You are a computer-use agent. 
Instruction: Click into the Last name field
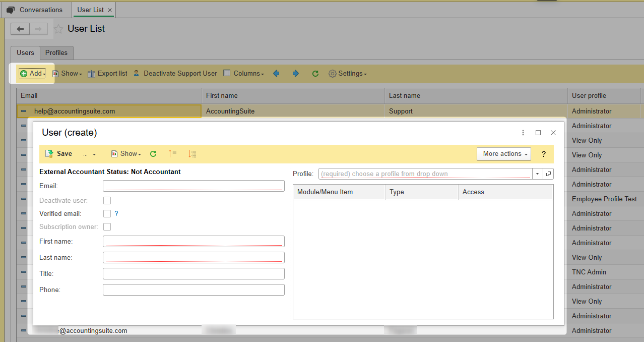pyautogui.click(x=194, y=258)
